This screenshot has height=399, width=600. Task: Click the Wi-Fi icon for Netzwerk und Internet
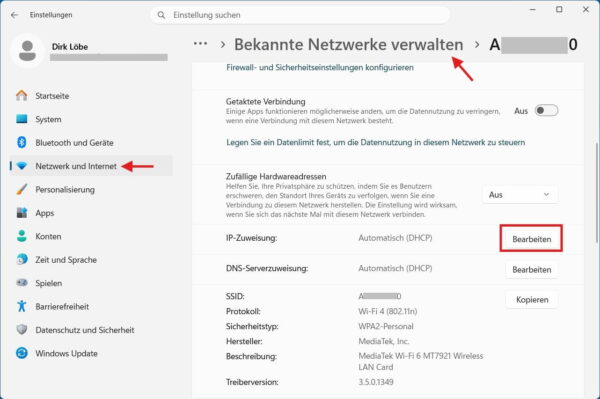coord(22,166)
